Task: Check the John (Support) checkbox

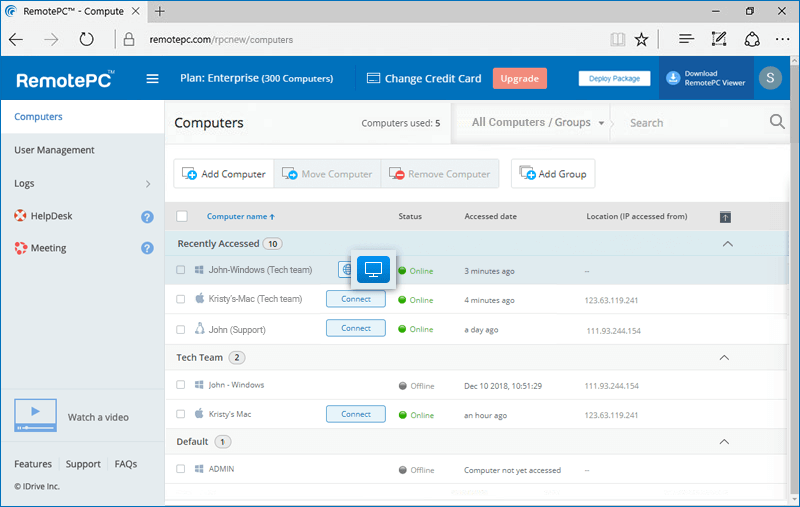Action: point(181,329)
